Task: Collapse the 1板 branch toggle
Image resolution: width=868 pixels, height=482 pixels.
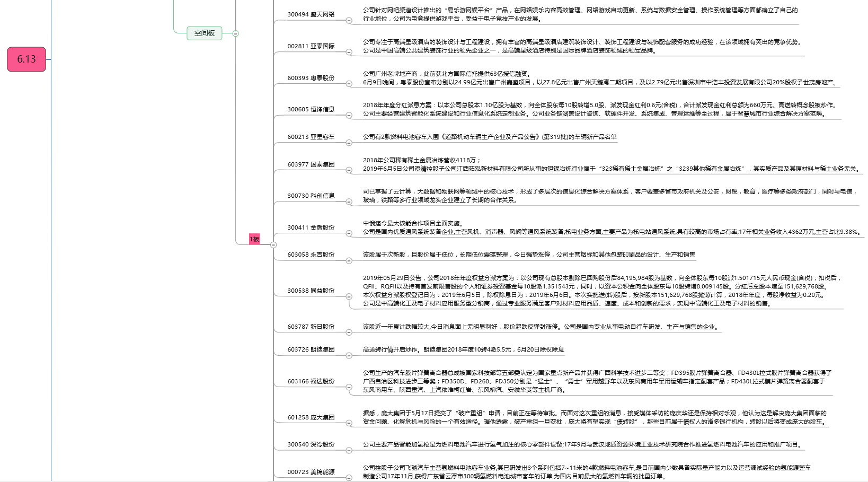Action: click(273, 245)
